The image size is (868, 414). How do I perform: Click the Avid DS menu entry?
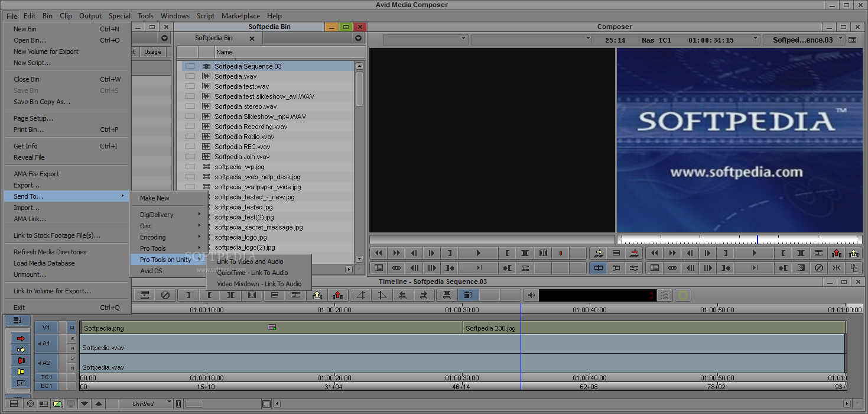(151, 271)
